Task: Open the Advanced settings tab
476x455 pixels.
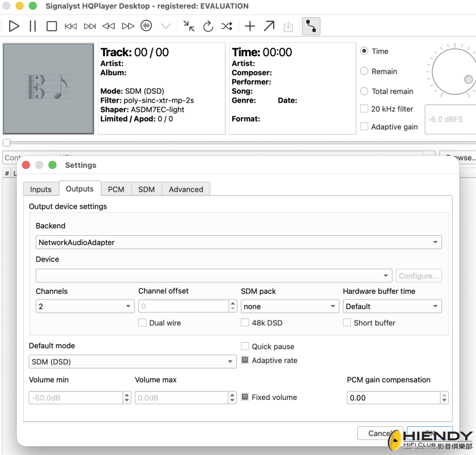Action: (x=186, y=189)
